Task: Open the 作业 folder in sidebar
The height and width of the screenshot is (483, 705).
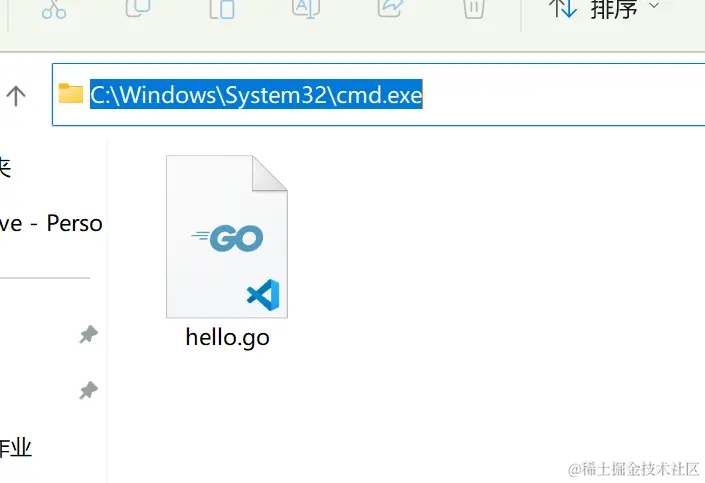Action: (x=16, y=448)
